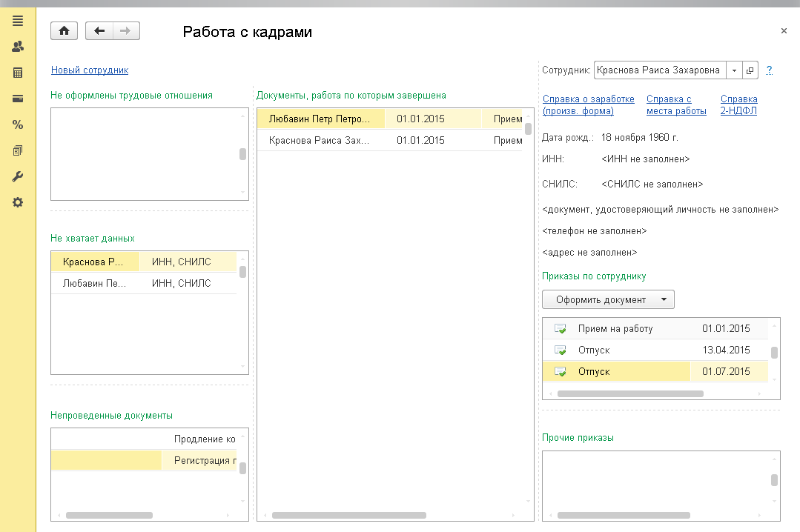The image size is (800, 532).
Task: Open the selected employee card button
Action: [x=750, y=70]
